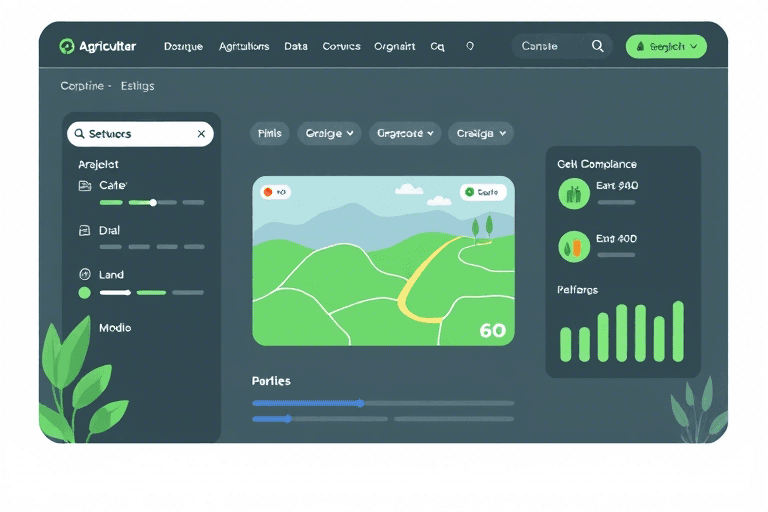Click the Fimls filter button
The image size is (768, 512).
(269, 133)
